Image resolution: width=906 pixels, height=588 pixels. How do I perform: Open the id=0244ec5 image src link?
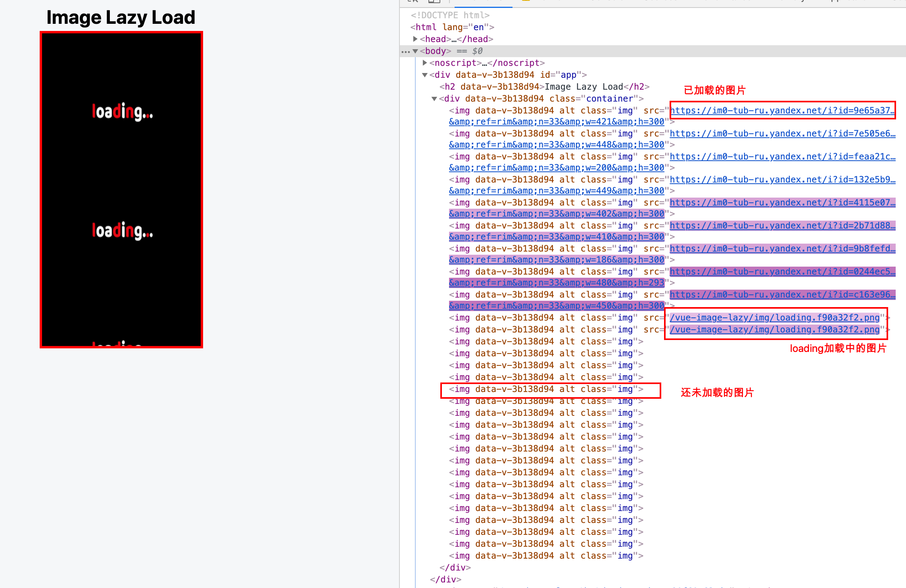coord(781,271)
